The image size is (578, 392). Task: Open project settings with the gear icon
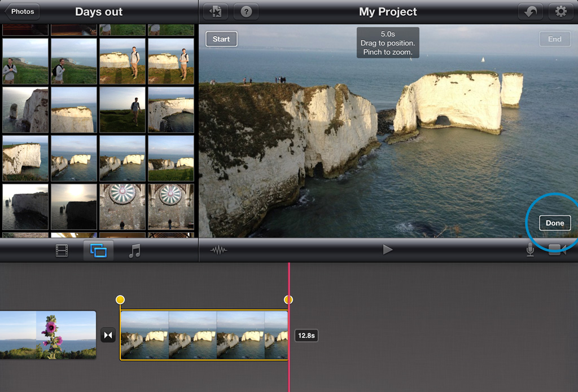click(561, 11)
